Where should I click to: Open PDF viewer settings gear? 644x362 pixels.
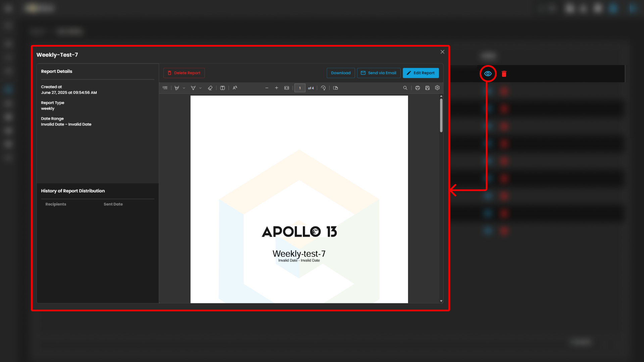point(437,88)
